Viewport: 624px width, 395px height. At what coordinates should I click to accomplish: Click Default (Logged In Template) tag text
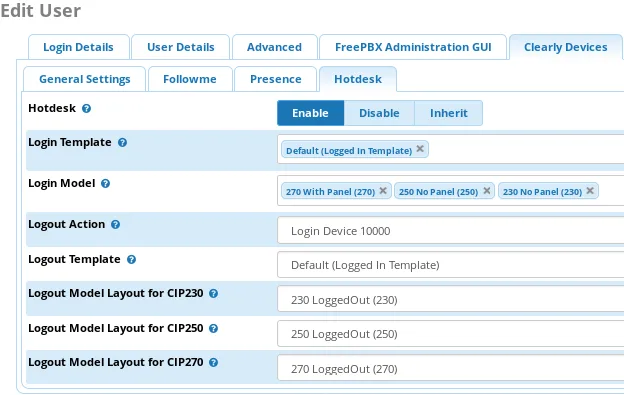coord(349,151)
